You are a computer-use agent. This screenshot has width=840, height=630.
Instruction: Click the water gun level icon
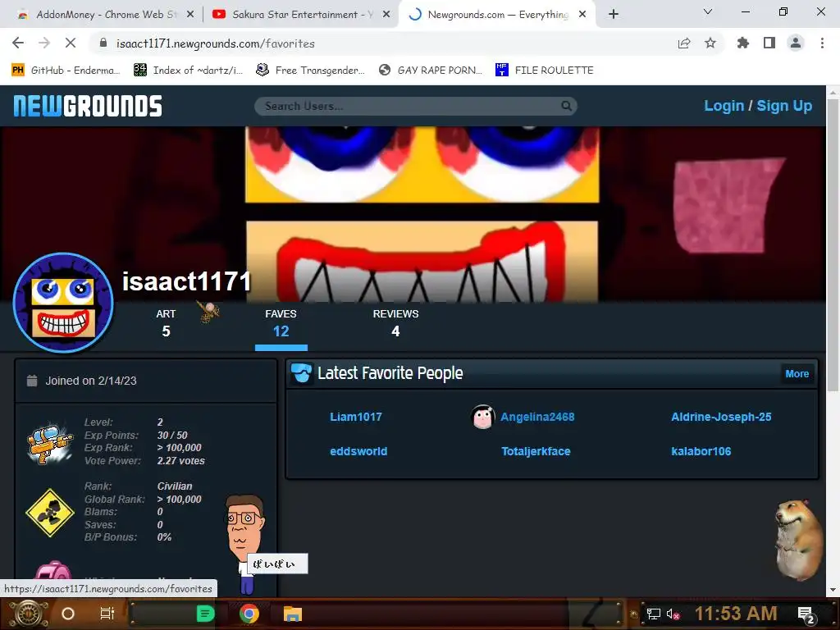(50, 442)
